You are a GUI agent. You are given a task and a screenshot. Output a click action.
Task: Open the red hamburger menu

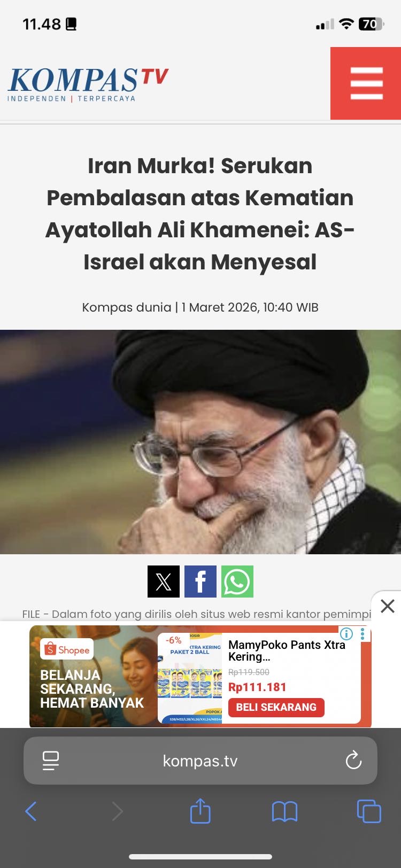pyautogui.click(x=366, y=83)
